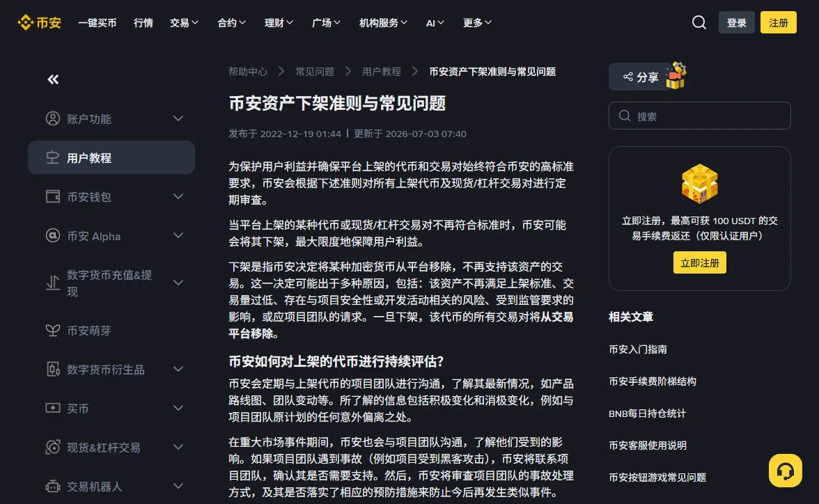Open the 合约 dropdown menu
819x504 pixels.
pos(231,23)
